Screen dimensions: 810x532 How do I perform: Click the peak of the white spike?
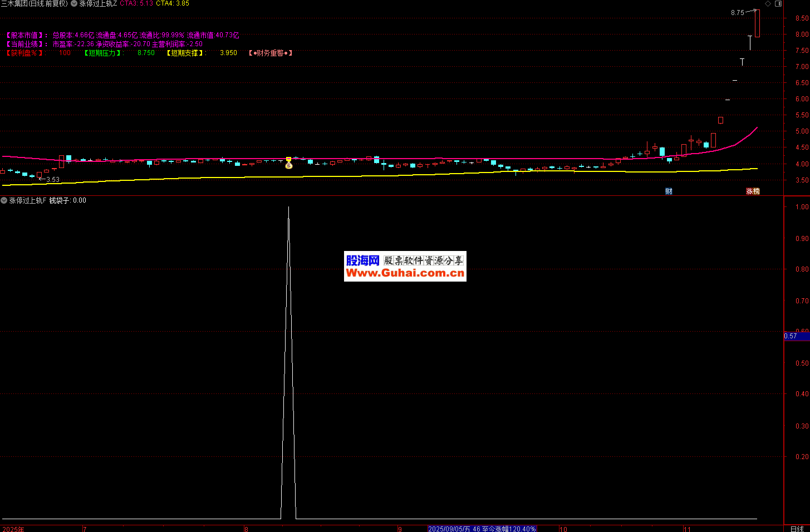288,208
